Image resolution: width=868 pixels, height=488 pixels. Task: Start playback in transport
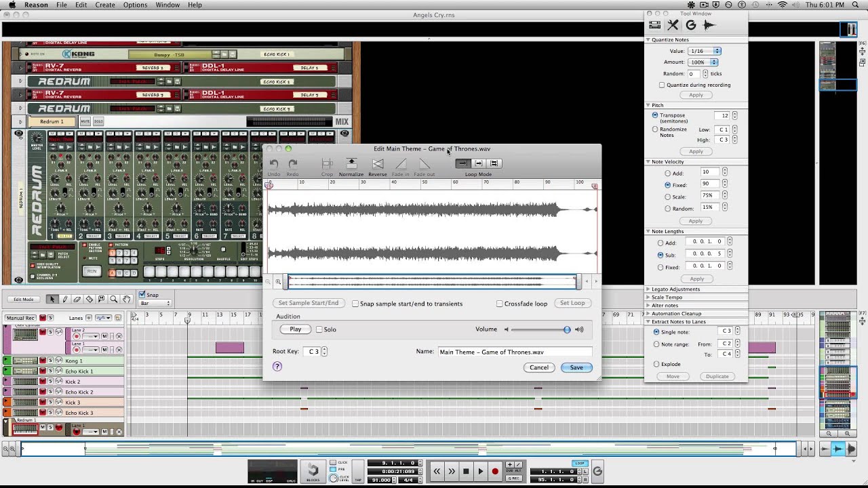click(x=481, y=471)
